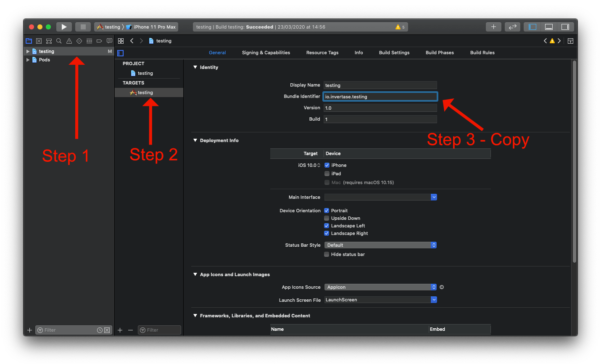The height and width of the screenshot is (364, 601).
Task: Switch to the Resource Tags tab
Action: [x=322, y=53]
